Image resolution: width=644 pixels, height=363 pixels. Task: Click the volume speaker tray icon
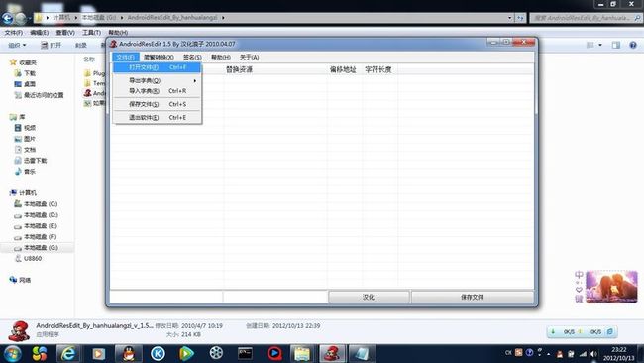click(593, 353)
